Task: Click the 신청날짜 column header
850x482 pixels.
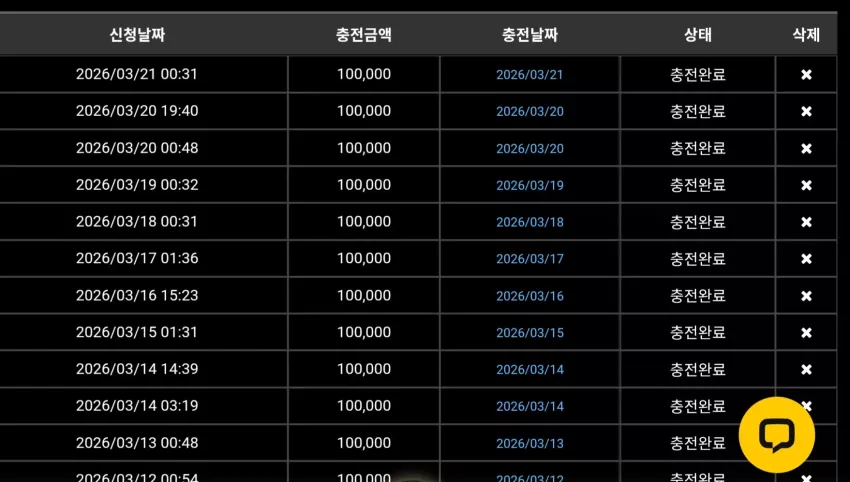Action: 137,35
